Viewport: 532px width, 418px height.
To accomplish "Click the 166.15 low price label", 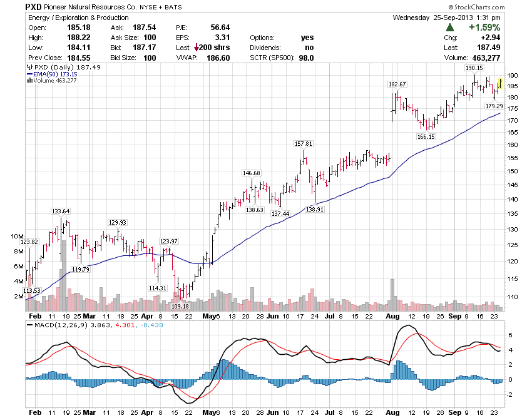I will tap(426, 137).
